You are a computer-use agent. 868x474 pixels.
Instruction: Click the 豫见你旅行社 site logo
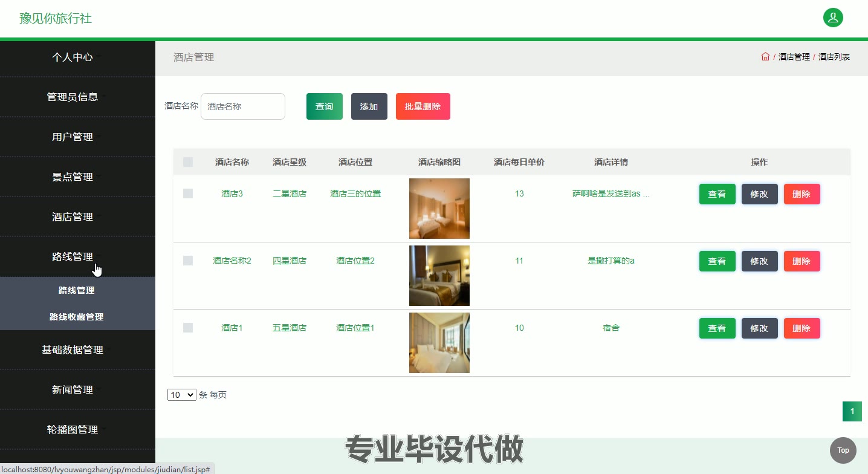[56, 18]
